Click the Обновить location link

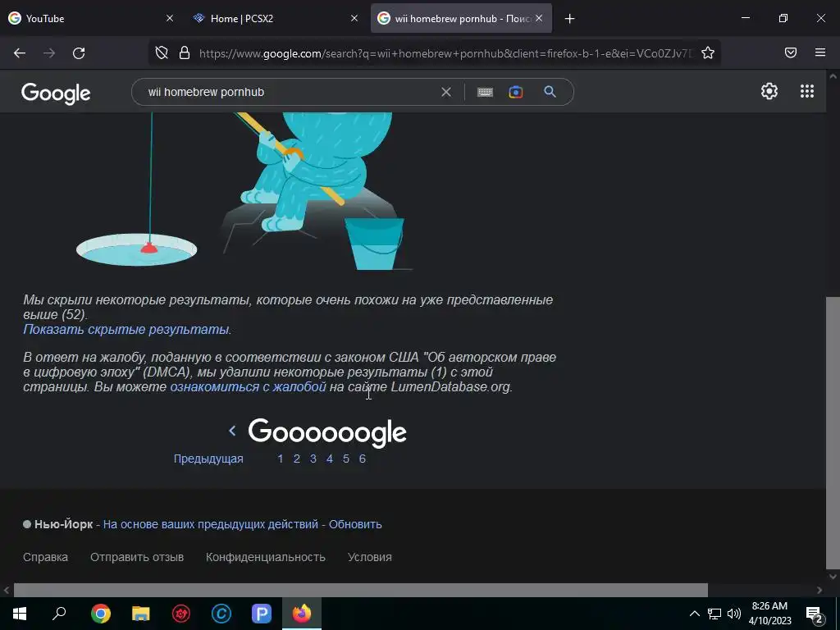355,524
